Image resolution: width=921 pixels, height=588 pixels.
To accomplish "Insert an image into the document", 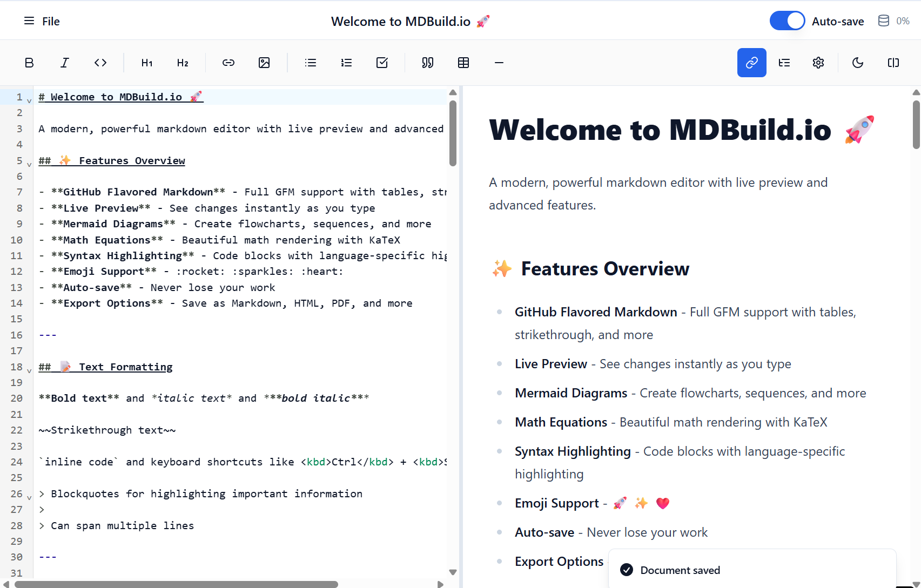I will pos(264,63).
